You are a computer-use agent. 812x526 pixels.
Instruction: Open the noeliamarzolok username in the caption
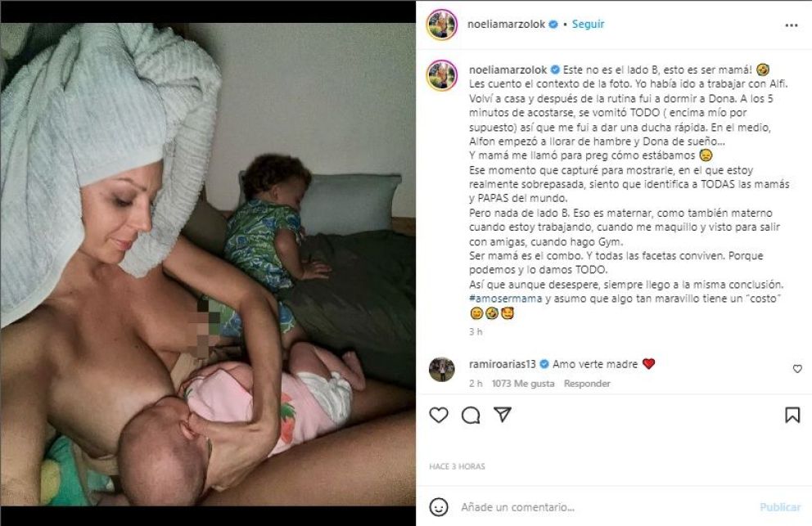tap(508, 70)
